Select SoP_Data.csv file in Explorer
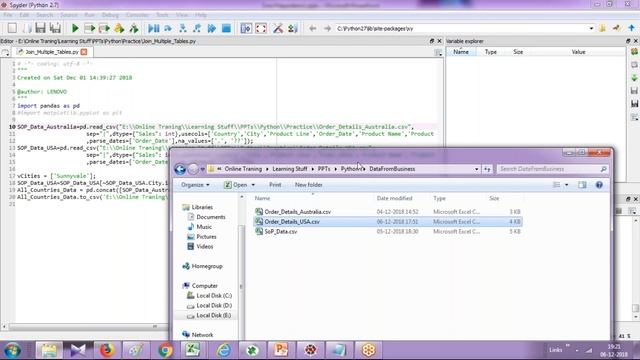The width and height of the screenshot is (640, 360). (x=280, y=231)
